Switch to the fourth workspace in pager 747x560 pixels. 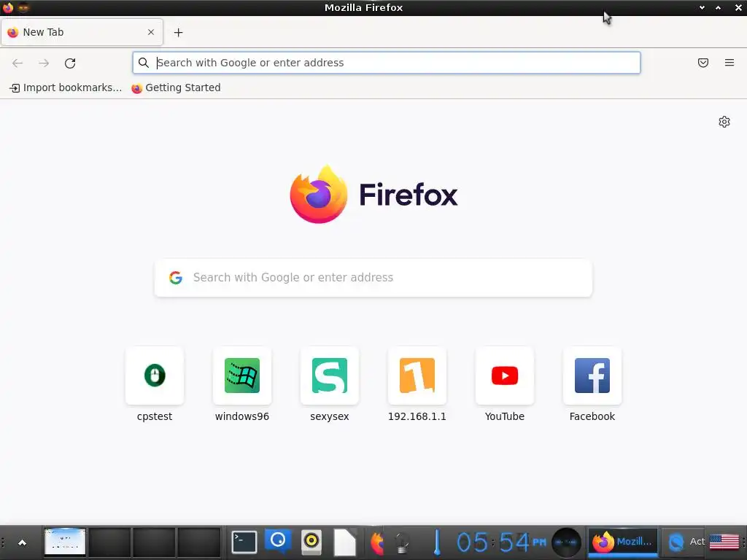198,542
